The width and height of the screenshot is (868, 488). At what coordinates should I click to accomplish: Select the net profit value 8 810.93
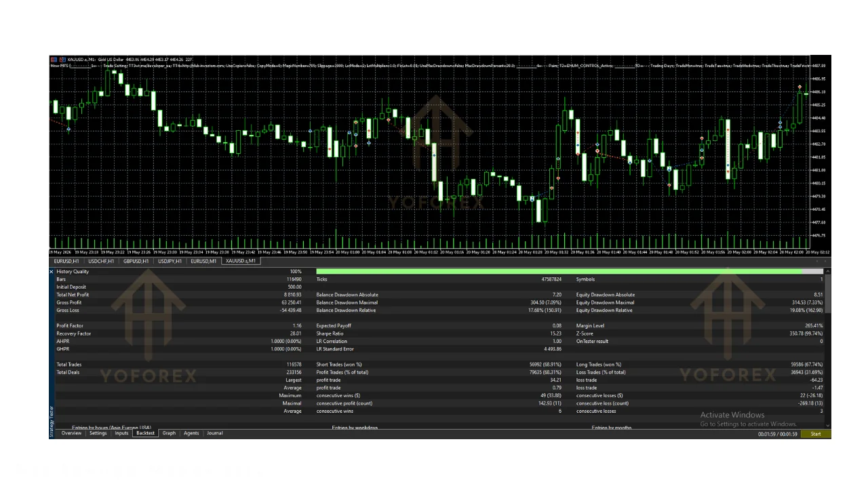292,295
